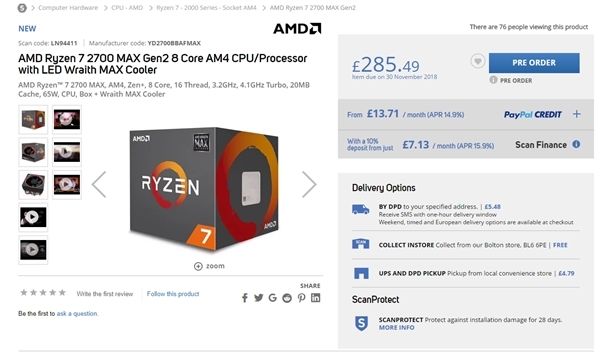Screen dimensions: 600x363
Task: Go to Computer Hardware breadcrumb
Action: click(x=68, y=8)
